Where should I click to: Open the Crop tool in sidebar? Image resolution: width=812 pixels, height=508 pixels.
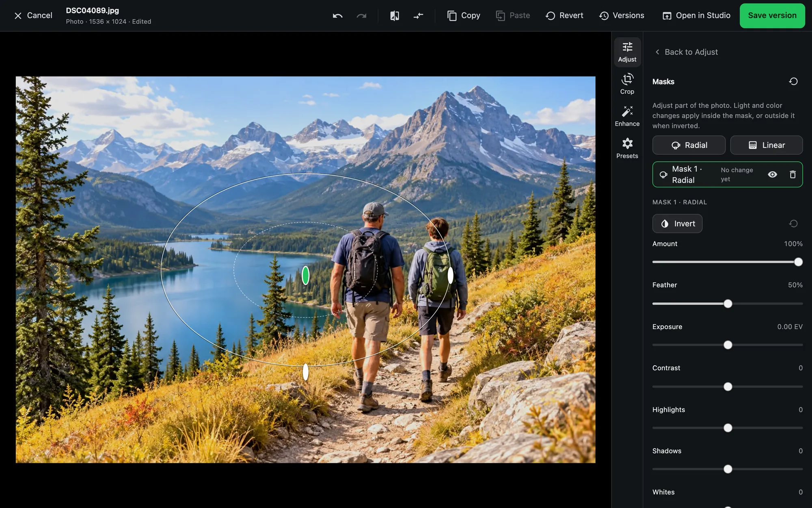(627, 84)
